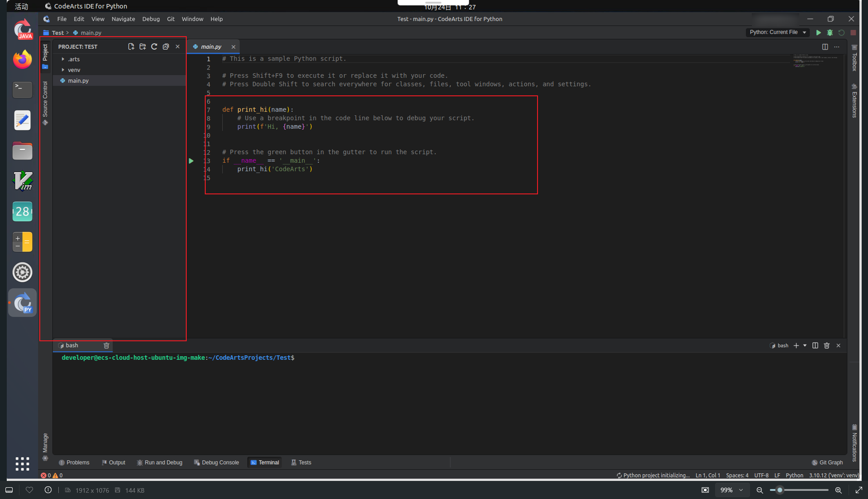Refresh the project explorer tree
The height and width of the screenshot is (499, 868).
click(154, 47)
